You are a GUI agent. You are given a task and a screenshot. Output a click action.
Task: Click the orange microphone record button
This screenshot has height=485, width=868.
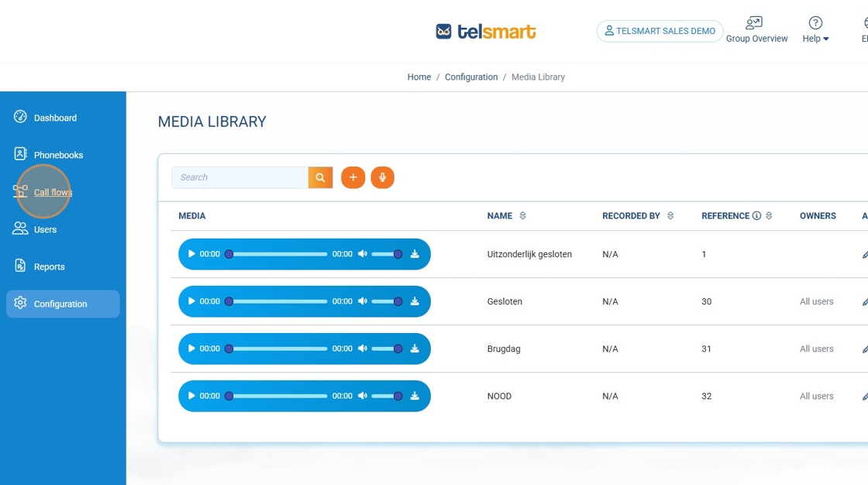(x=382, y=177)
